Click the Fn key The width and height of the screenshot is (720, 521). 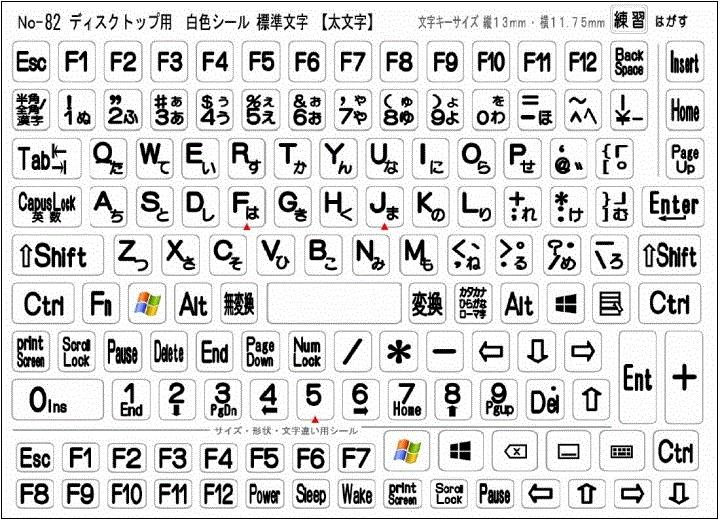coord(101,303)
